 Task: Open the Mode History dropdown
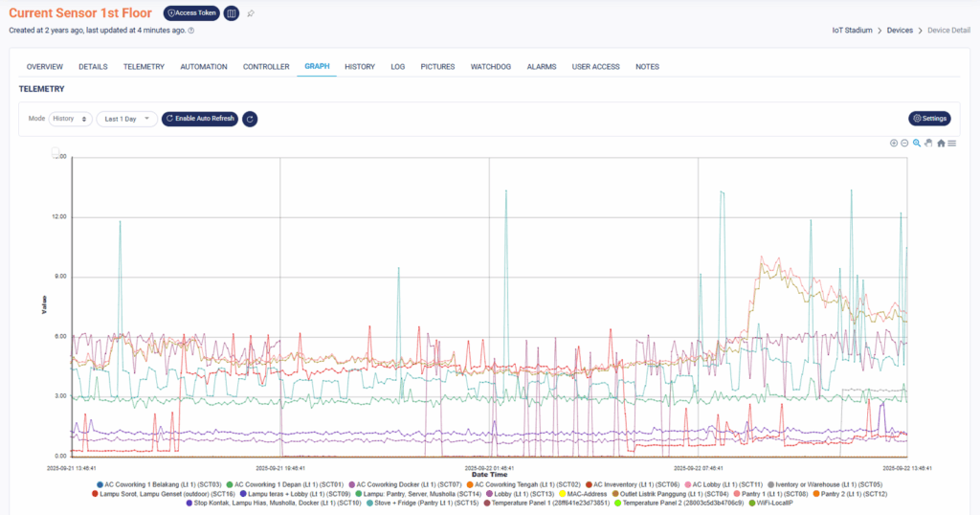tap(70, 119)
